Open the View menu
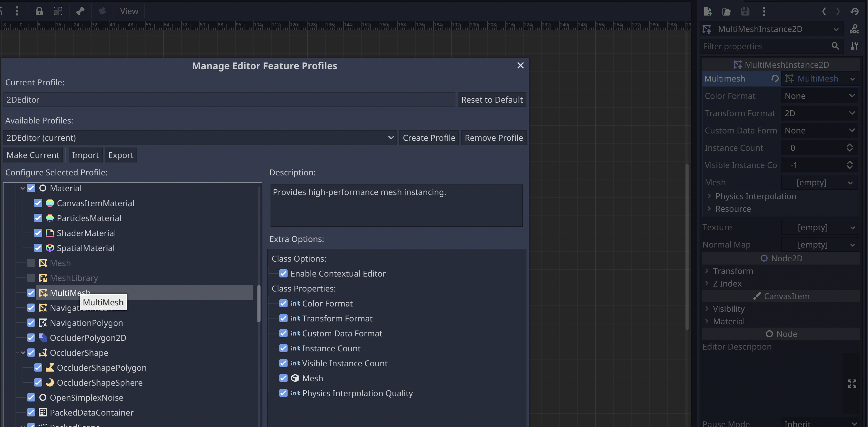This screenshot has height=427, width=868. click(x=129, y=11)
